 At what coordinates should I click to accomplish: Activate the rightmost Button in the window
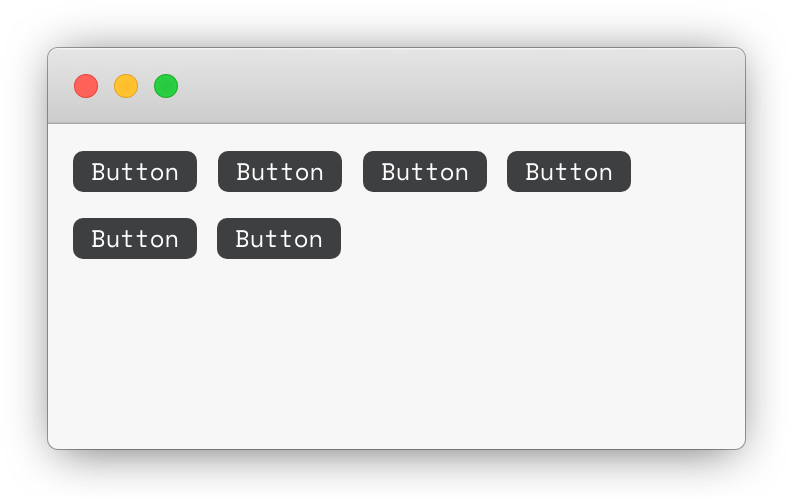point(569,171)
